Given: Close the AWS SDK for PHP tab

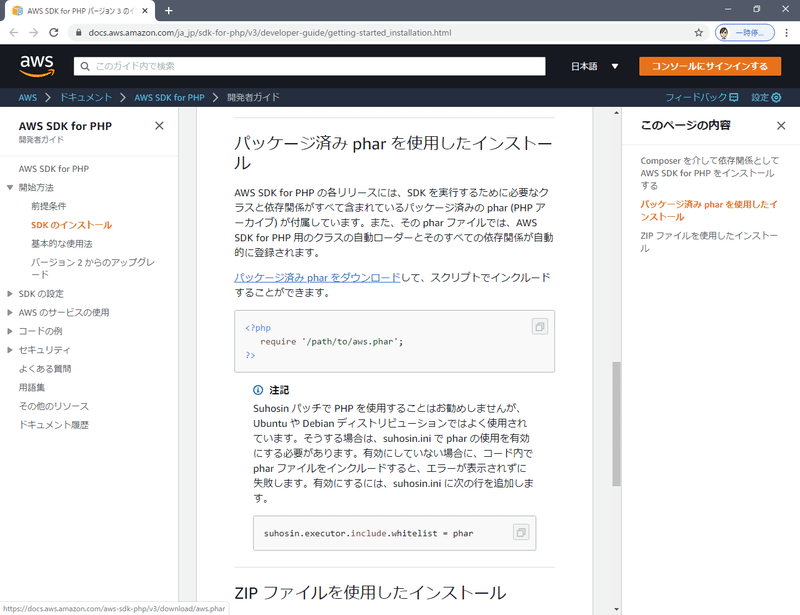Looking at the screenshot, I should (x=145, y=10).
